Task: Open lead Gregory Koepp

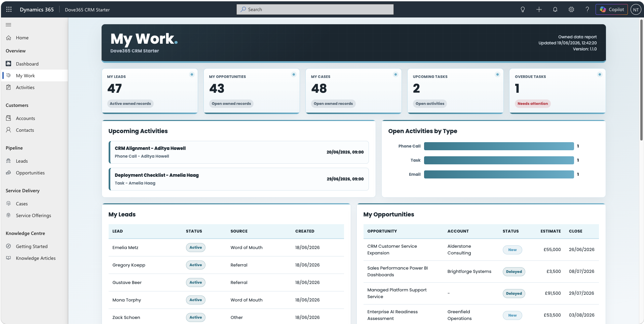Action: [x=129, y=265]
